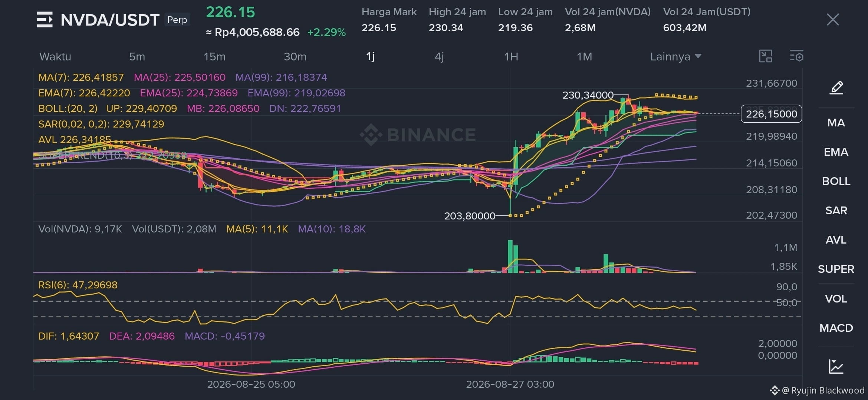
Task: Click the 230,34000 high marker
Action: (x=588, y=95)
